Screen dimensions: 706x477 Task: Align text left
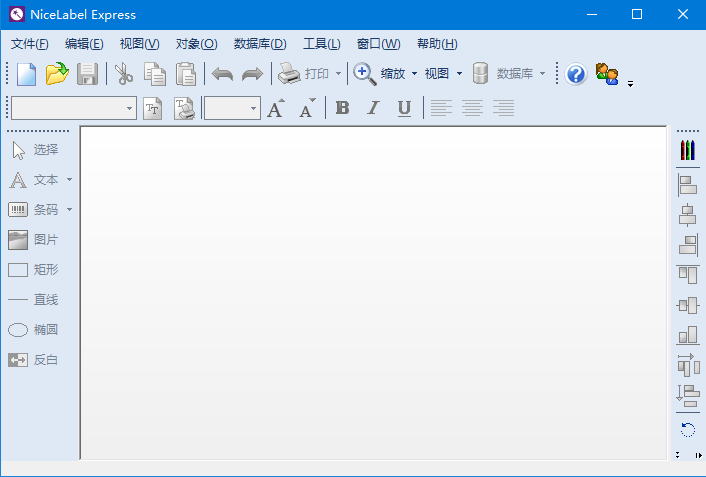point(441,108)
